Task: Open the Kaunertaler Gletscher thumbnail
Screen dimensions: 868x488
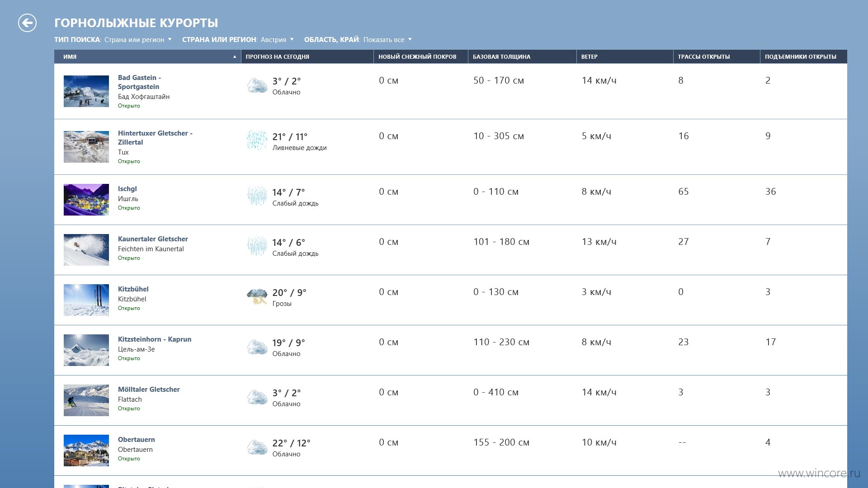Action: tap(86, 250)
